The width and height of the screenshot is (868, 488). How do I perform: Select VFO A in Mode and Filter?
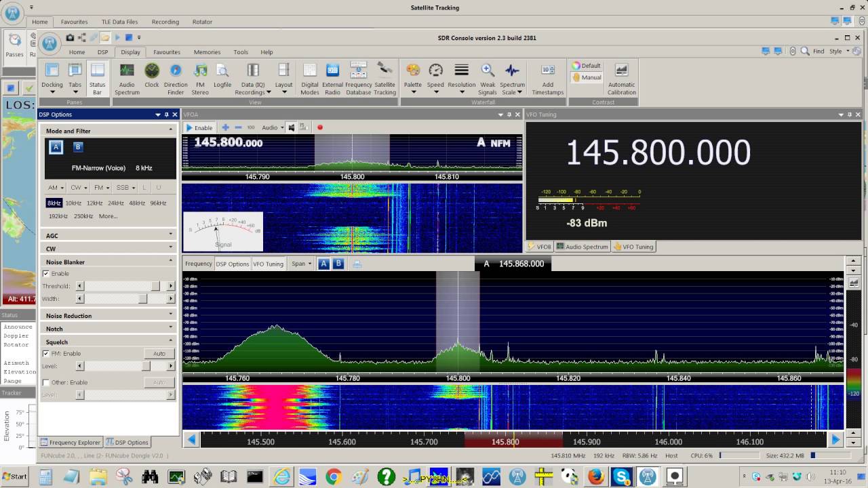click(x=56, y=147)
